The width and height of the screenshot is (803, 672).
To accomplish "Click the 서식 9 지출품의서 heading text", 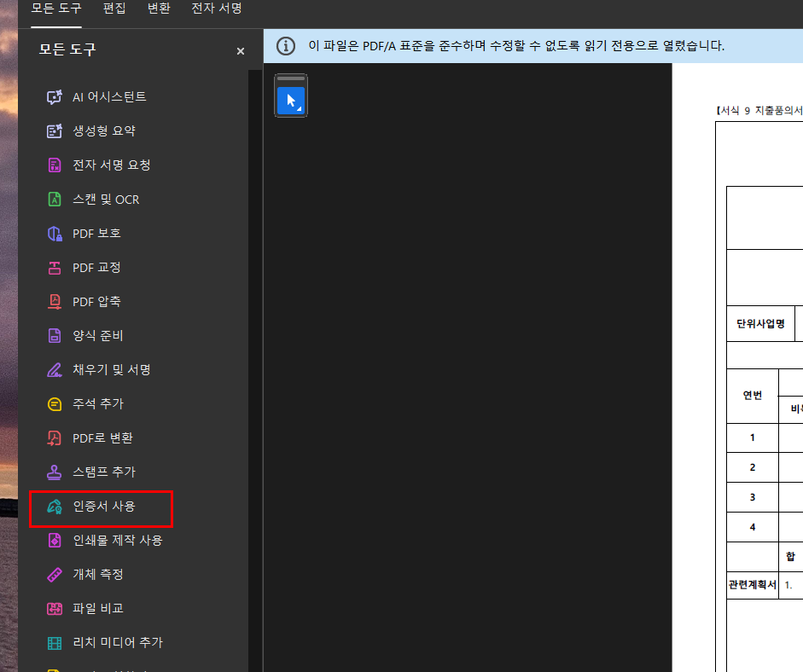I will tap(759, 111).
